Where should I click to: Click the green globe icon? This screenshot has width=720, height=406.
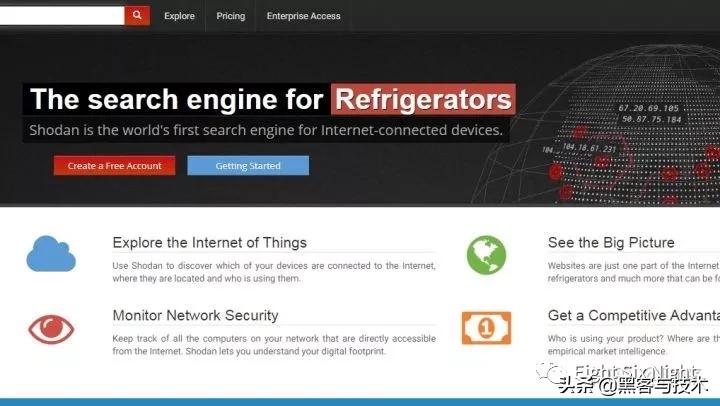pyautogui.click(x=486, y=255)
